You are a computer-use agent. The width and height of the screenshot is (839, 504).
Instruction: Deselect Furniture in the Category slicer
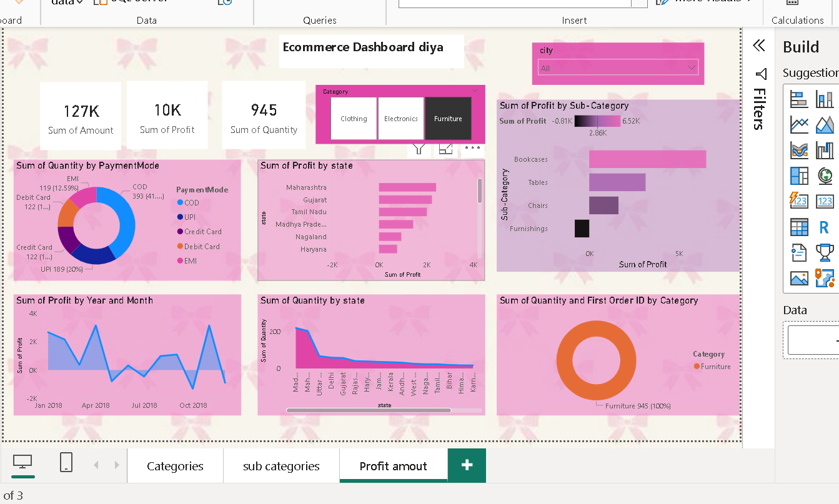pyautogui.click(x=448, y=118)
